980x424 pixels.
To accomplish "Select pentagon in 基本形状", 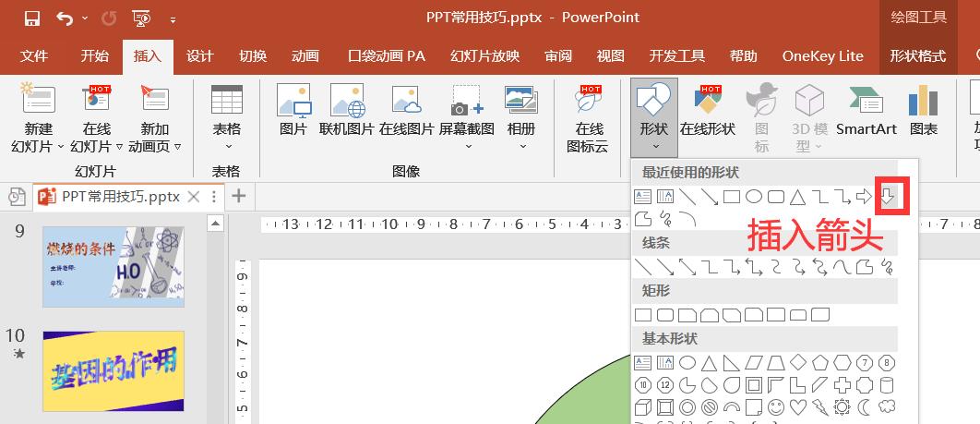I will point(820,363).
